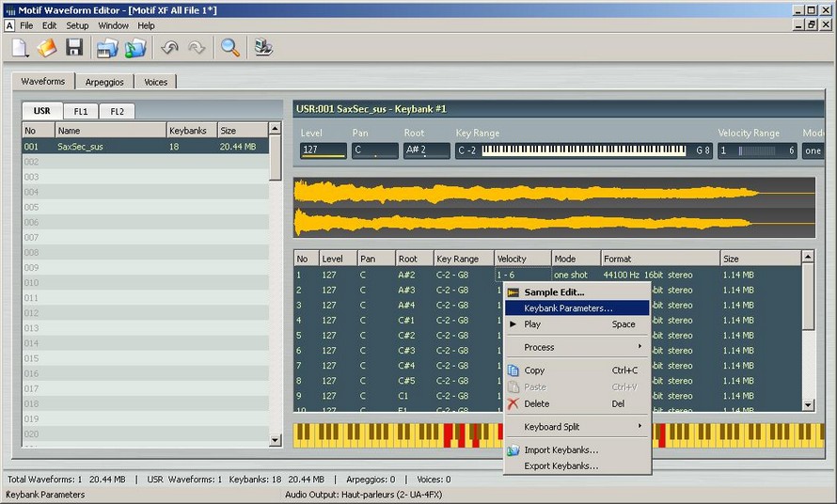Click the computer connection toolbar icon
This screenshot has width=837, height=504.
click(x=263, y=47)
